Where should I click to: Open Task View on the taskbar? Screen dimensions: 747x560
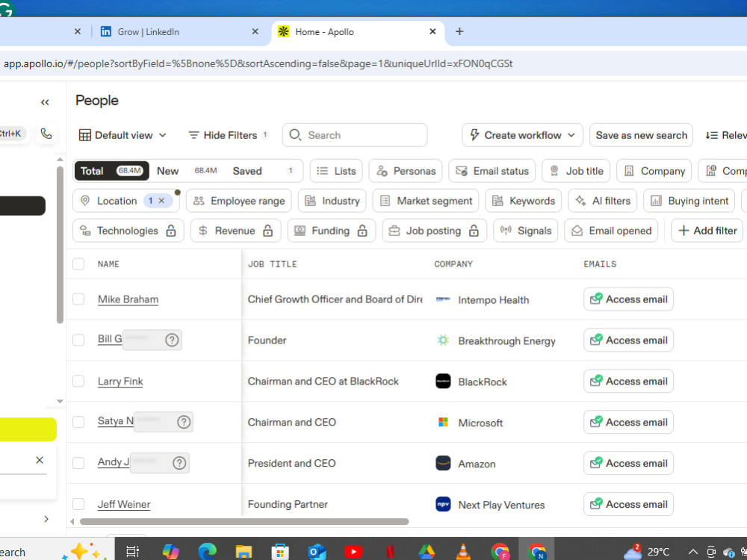pyautogui.click(x=132, y=552)
